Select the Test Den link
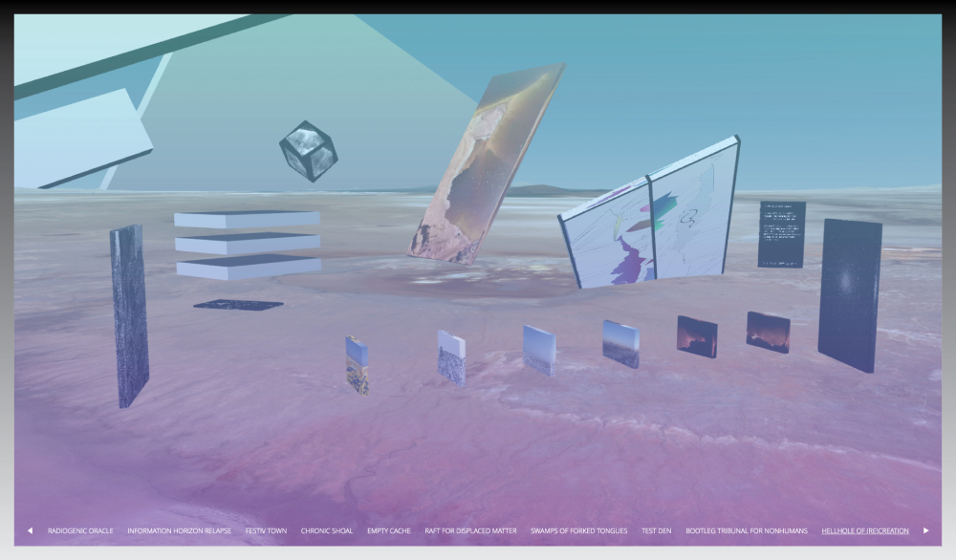This screenshot has width=956, height=560. click(x=656, y=530)
